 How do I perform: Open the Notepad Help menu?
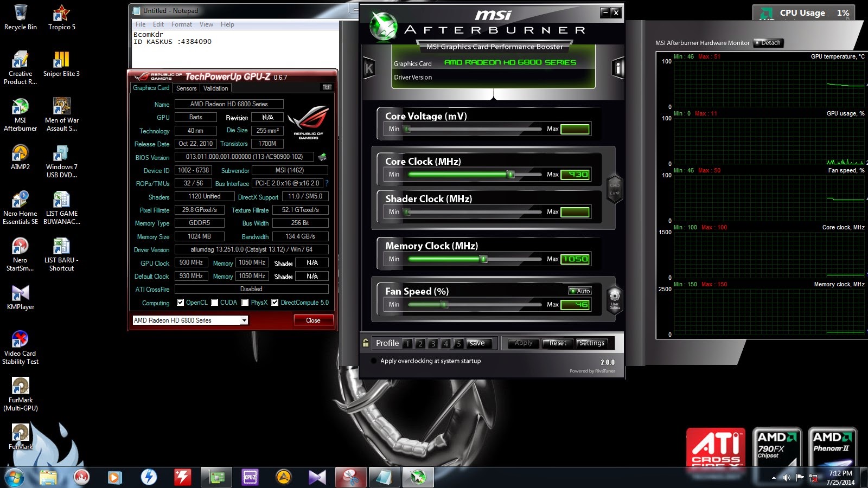(227, 24)
